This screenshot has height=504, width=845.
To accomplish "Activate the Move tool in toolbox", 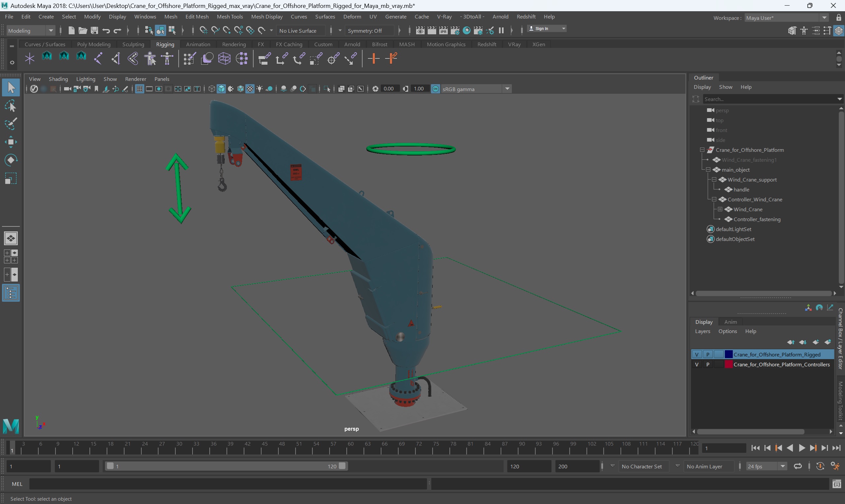I will (11, 142).
